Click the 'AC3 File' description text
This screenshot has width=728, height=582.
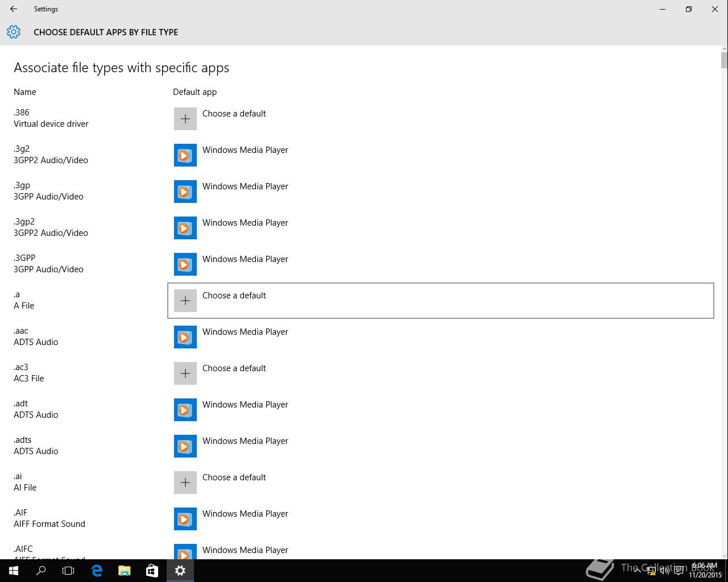pos(29,379)
